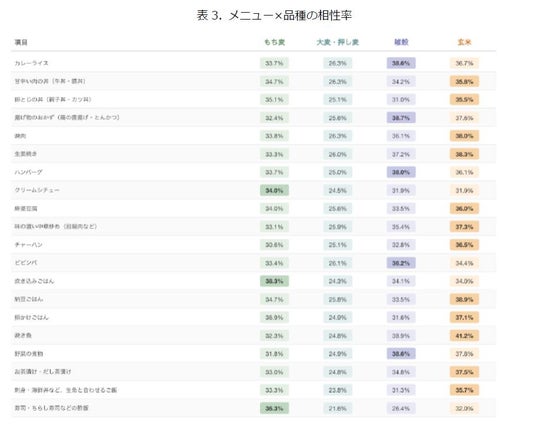Click highlighted purple 雑穀 cell in ビビンバ row
Viewport: 536px width, 438px height.
401,263
